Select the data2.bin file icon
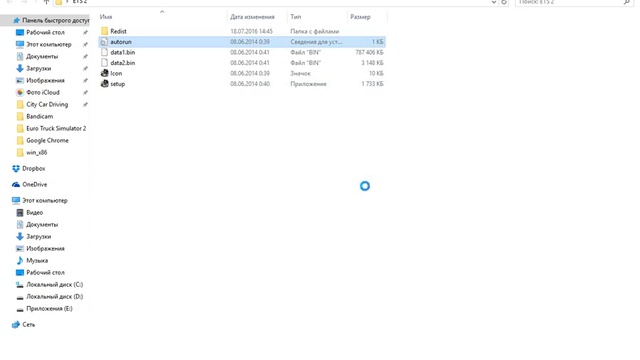The width and height of the screenshot is (640, 360). tap(104, 63)
